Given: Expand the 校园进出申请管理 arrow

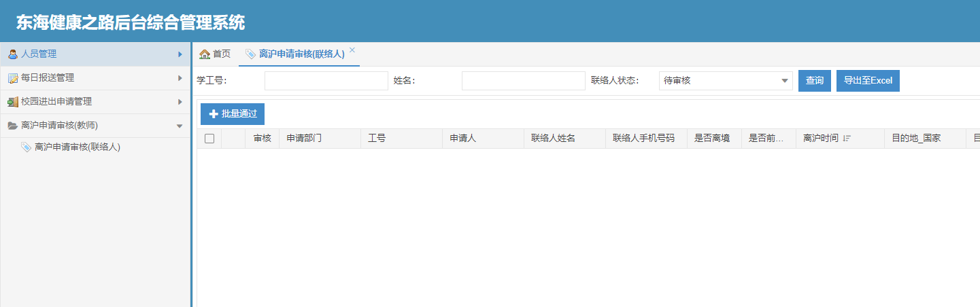Looking at the screenshot, I should point(180,102).
